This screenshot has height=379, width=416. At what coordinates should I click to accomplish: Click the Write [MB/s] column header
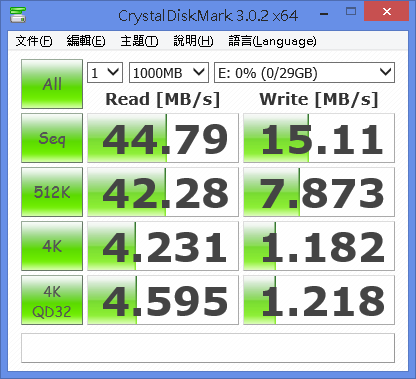[x=319, y=99]
